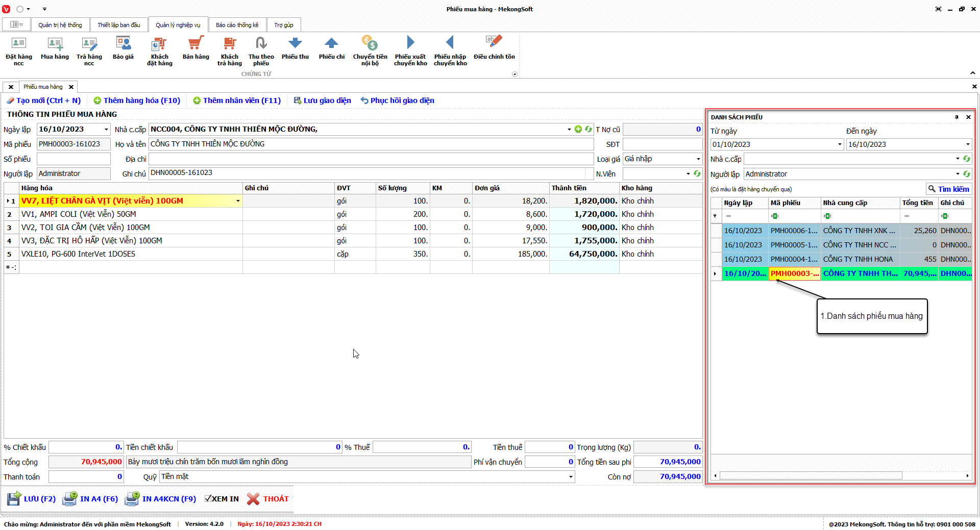Image resolution: width=980 pixels, height=530 pixels.
Task: Open the Thiết lập ban đầu tab
Action: pos(118,25)
